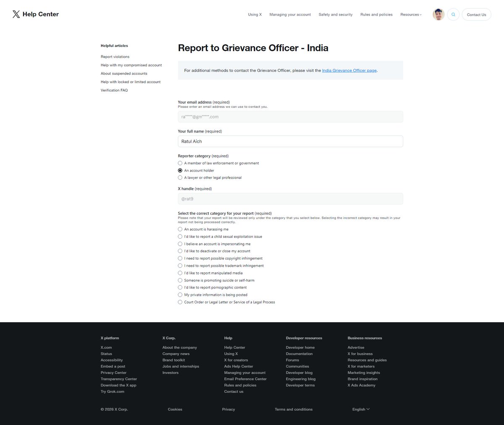Open Cookies footer link

pos(175,409)
